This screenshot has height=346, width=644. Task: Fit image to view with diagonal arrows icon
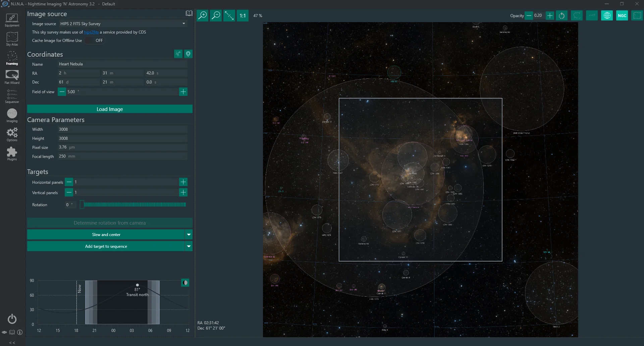click(x=229, y=15)
